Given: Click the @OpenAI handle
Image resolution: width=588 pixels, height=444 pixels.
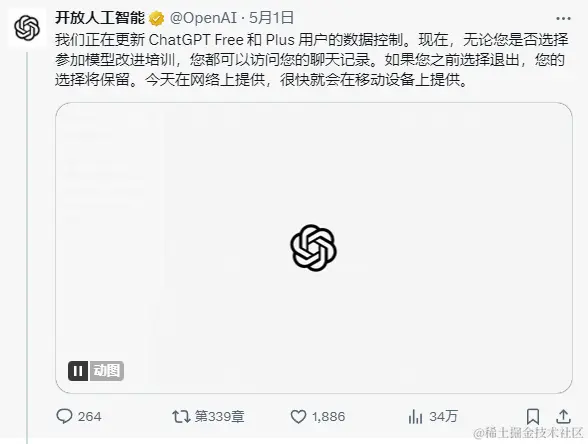Looking at the screenshot, I should click(204, 18).
